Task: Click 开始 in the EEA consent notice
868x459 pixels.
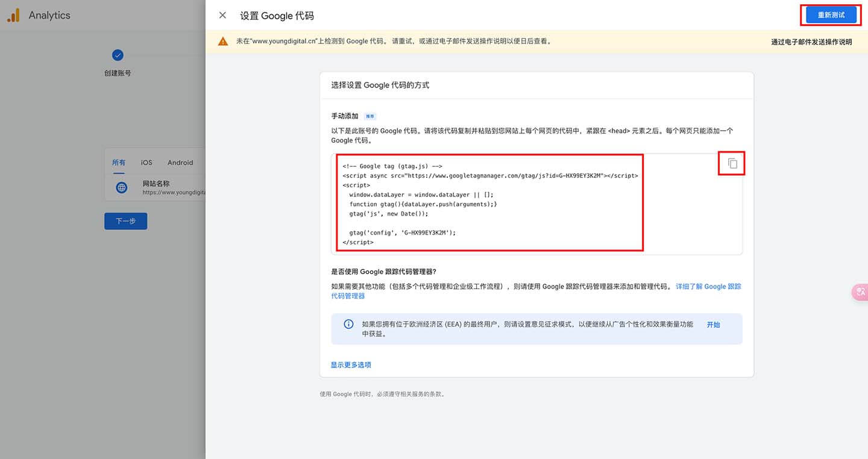Action: tap(713, 324)
